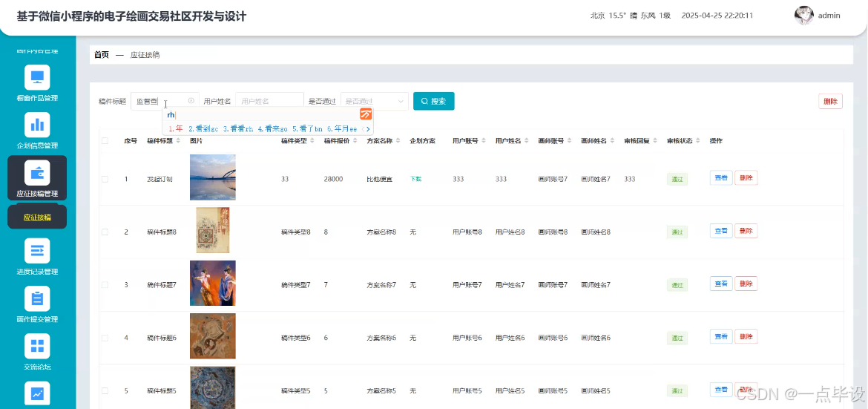Pick IME candidate 2 看到
868x409 pixels.
(x=204, y=128)
